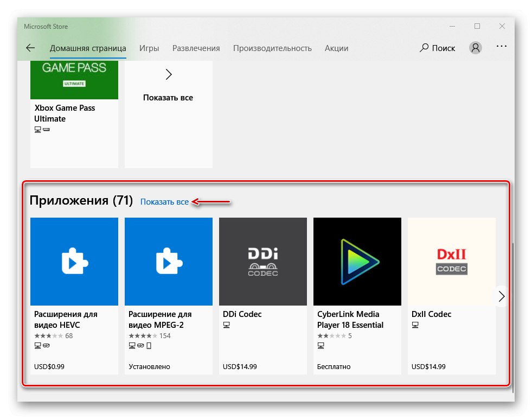The width and height of the screenshot is (532, 419).
Task: Click the PC device icon under DDi Codec
Action: 226,325
